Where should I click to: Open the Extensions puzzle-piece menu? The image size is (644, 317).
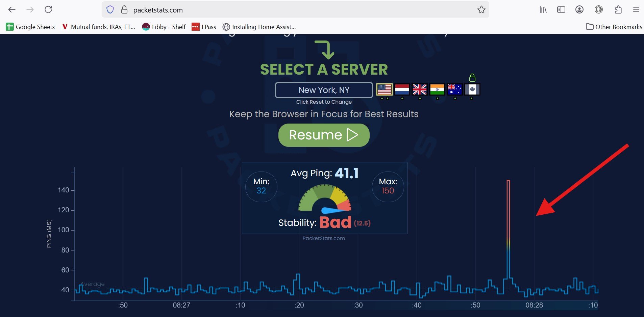pyautogui.click(x=618, y=10)
